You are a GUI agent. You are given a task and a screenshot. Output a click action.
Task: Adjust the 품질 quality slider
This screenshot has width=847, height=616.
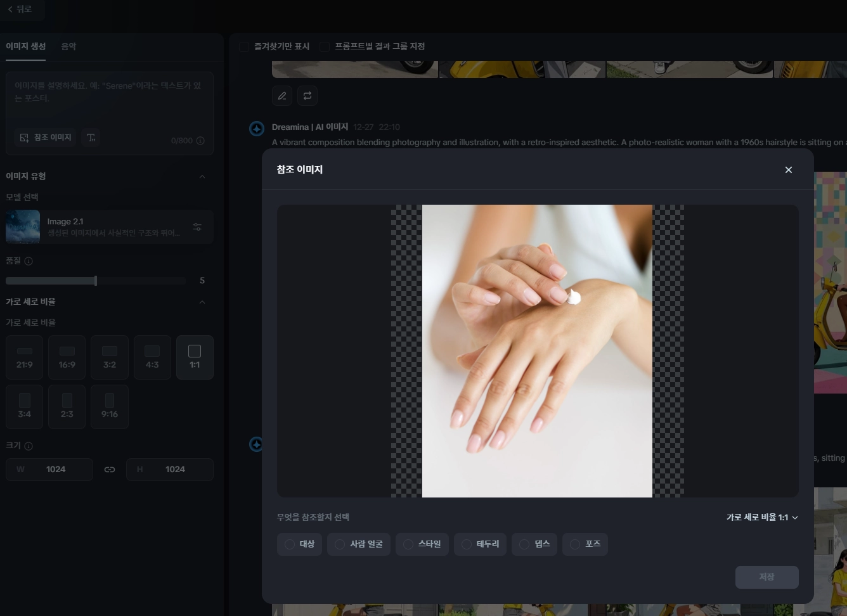pos(96,281)
